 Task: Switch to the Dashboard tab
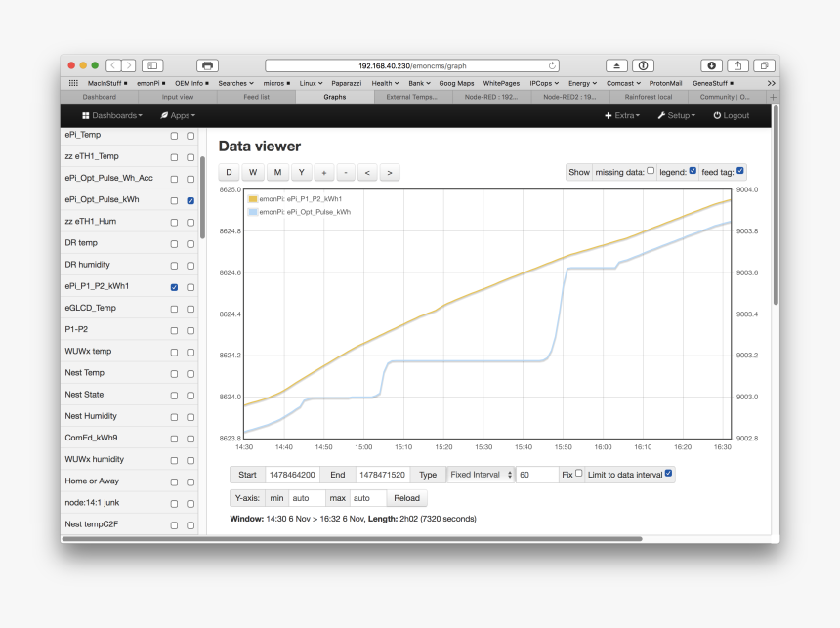(x=99, y=97)
